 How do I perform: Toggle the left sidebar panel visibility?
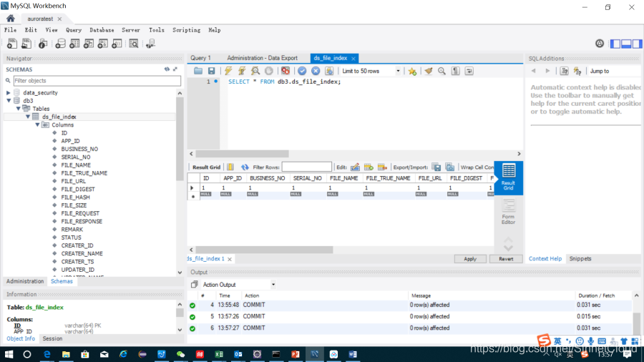tap(615, 44)
